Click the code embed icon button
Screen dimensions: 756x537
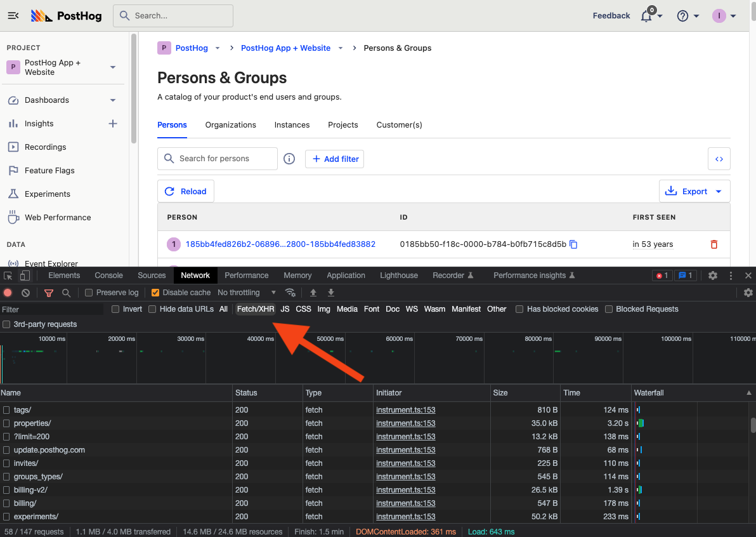click(x=719, y=159)
